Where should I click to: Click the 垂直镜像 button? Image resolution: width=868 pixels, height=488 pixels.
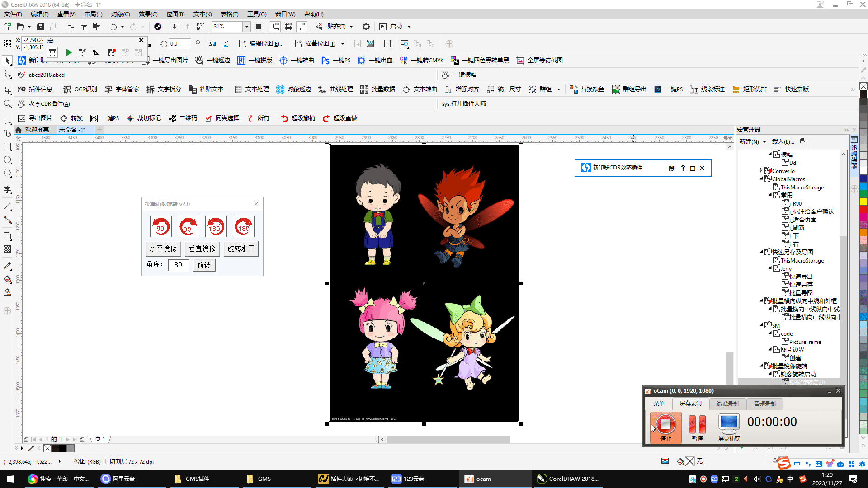pyautogui.click(x=202, y=249)
